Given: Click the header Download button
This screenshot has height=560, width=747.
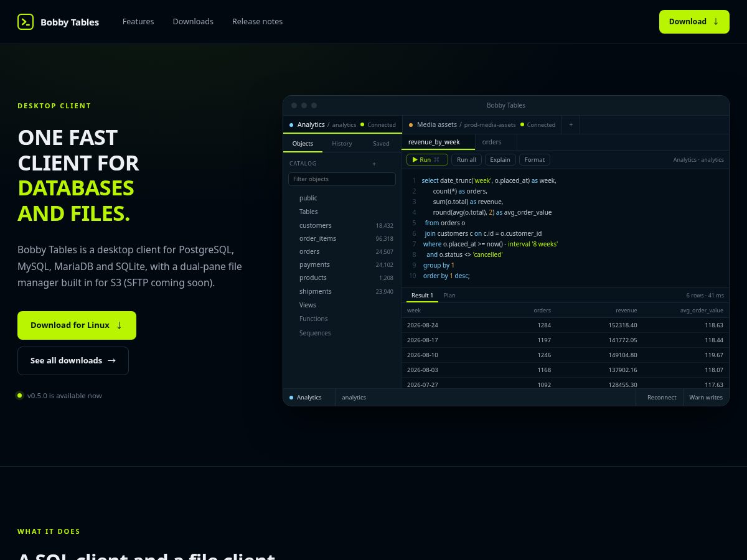Looking at the screenshot, I should pos(694,22).
